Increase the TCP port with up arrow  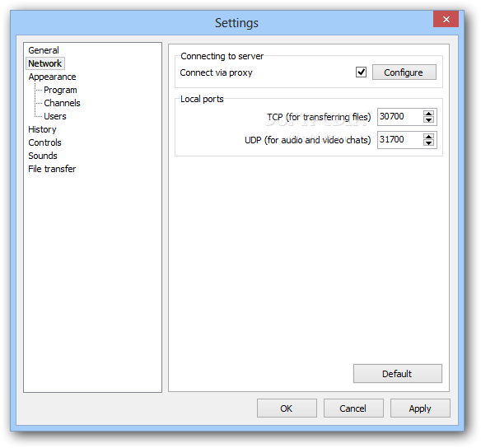[x=428, y=114]
